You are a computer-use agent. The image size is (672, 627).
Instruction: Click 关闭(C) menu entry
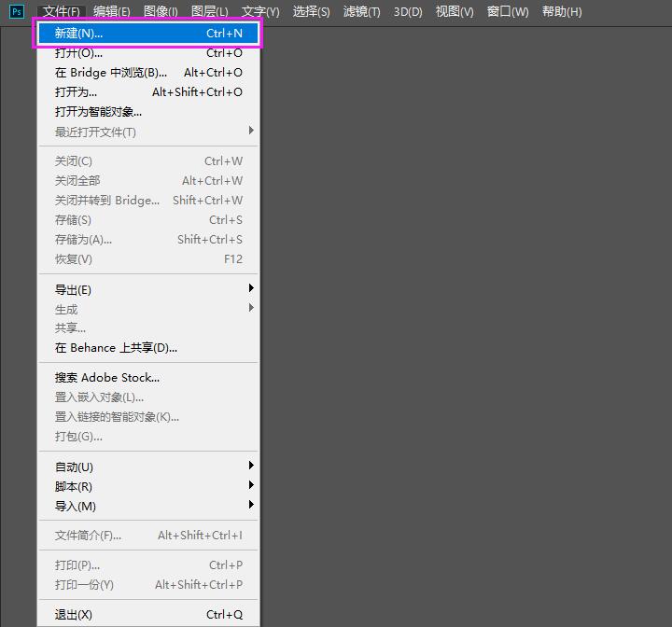[148, 161]
